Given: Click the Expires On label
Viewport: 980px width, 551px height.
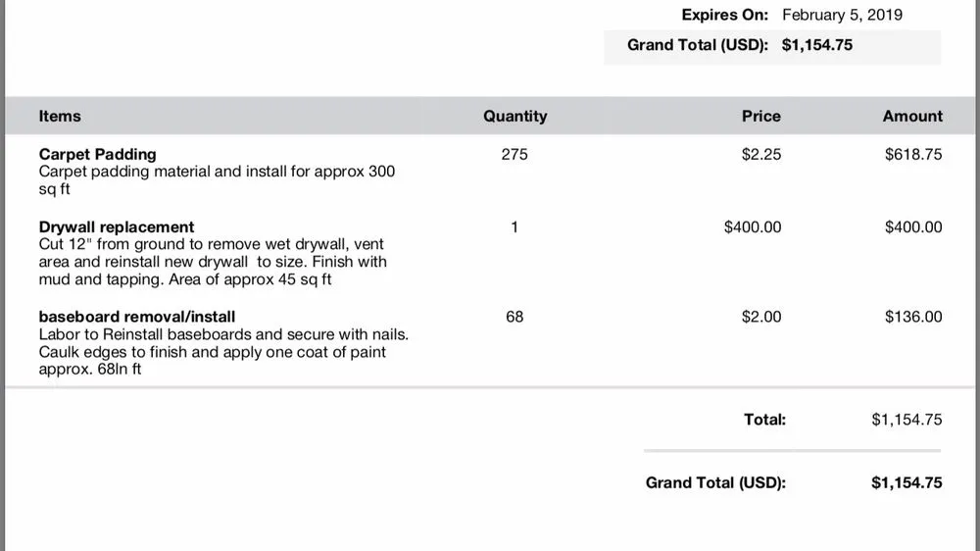Looking at the screenshot, I should 725,15.
